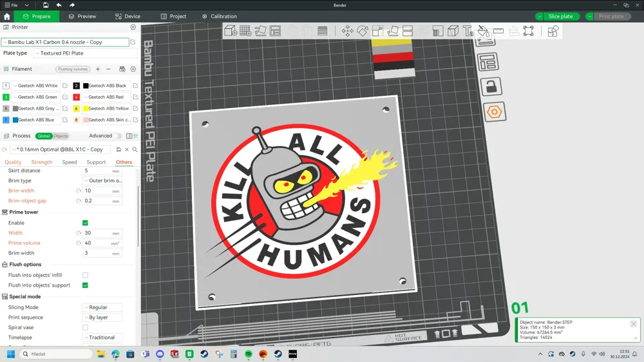Switch to the Device tab

pos(128,17)
